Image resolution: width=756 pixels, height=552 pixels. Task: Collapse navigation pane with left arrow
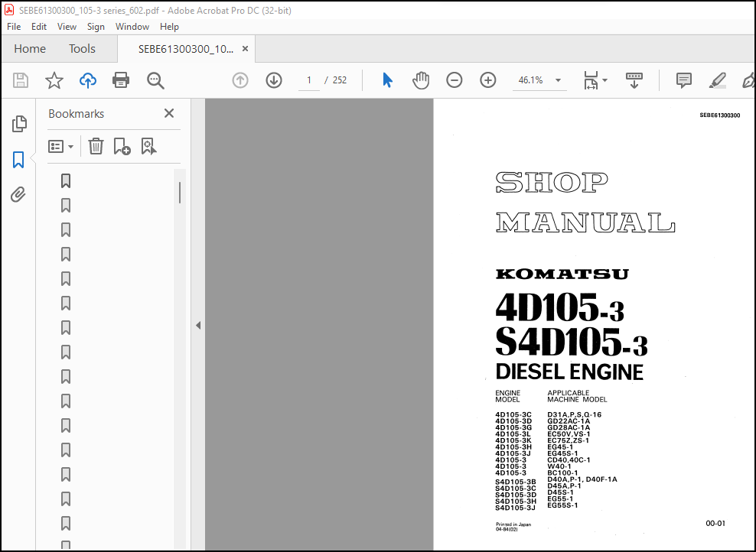tap(198, 325)
